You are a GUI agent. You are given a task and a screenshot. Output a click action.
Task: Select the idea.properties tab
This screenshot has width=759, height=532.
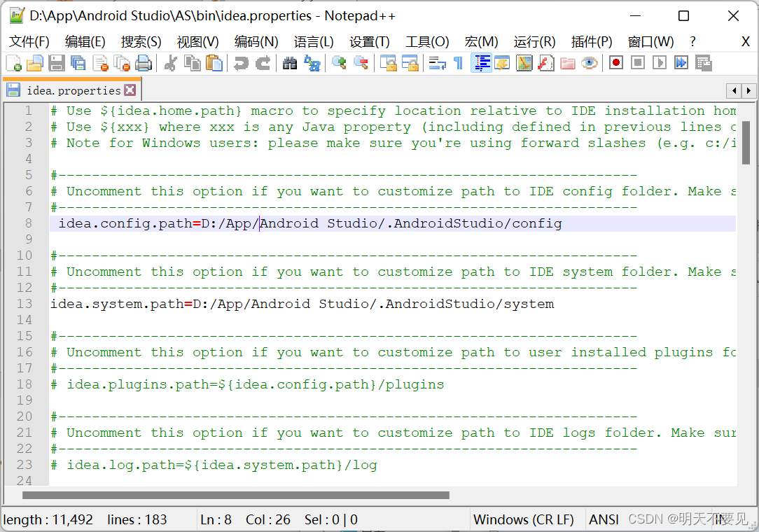[x=73, y=90]
